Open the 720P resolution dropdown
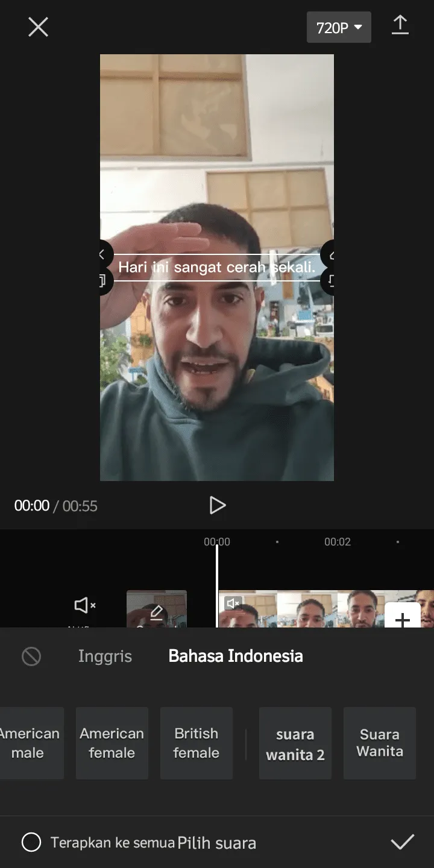Viewport: 434px width, 868px height. pos(339,27)
